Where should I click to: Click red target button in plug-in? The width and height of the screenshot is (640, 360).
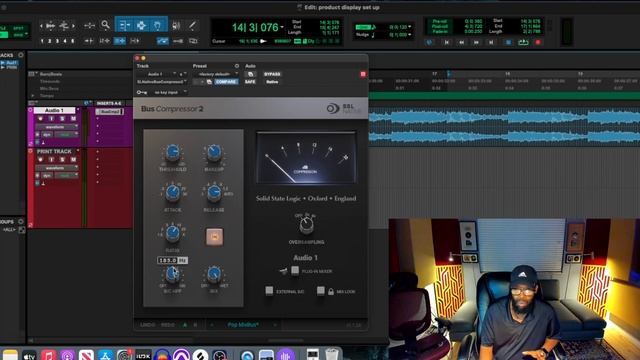tap(363, 74)
